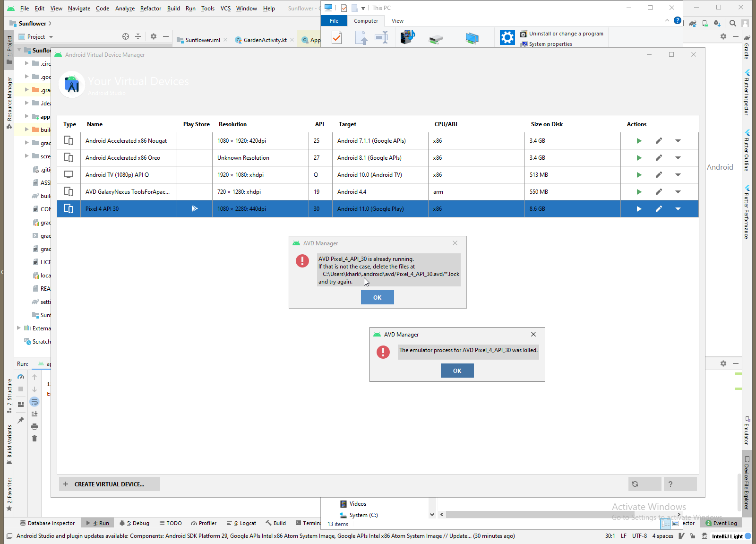The image size is (756, 544).
Task: Print the Run console output
Action: [x=34, y=426]
